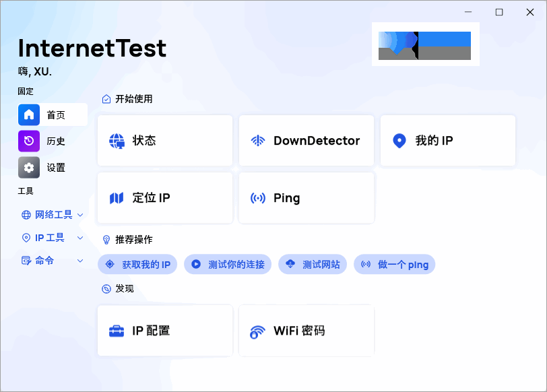Click the 测试你的连接 button

click(x=228, y=264)
